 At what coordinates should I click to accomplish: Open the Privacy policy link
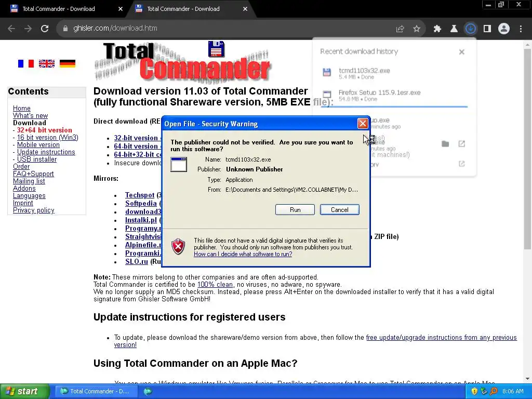click(34, 210)
